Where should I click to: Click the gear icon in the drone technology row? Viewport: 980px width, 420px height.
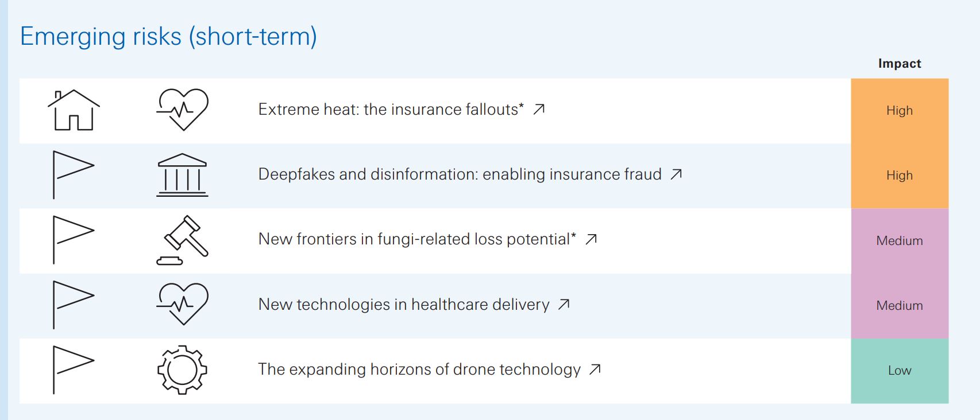[x=182, y=370]
